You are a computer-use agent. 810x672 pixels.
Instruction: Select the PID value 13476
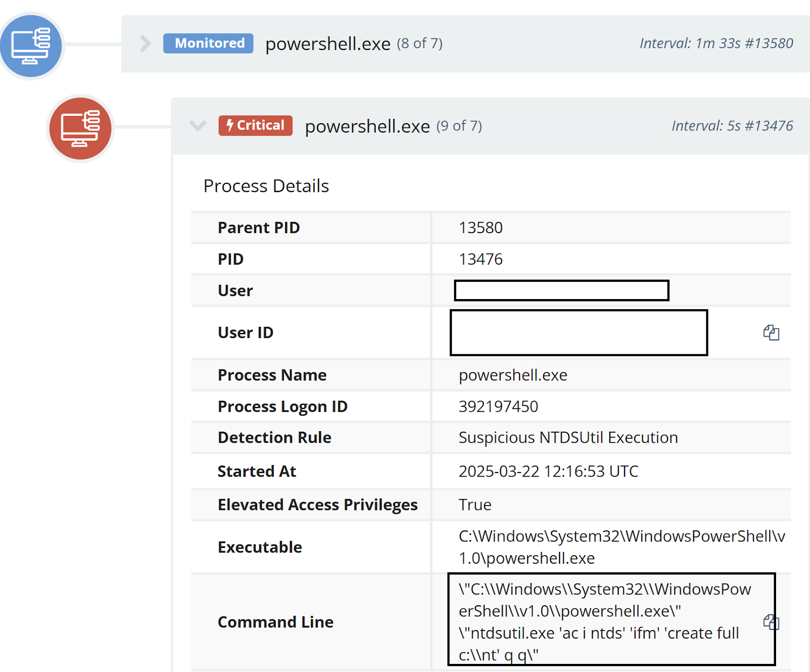pos(480,259)
